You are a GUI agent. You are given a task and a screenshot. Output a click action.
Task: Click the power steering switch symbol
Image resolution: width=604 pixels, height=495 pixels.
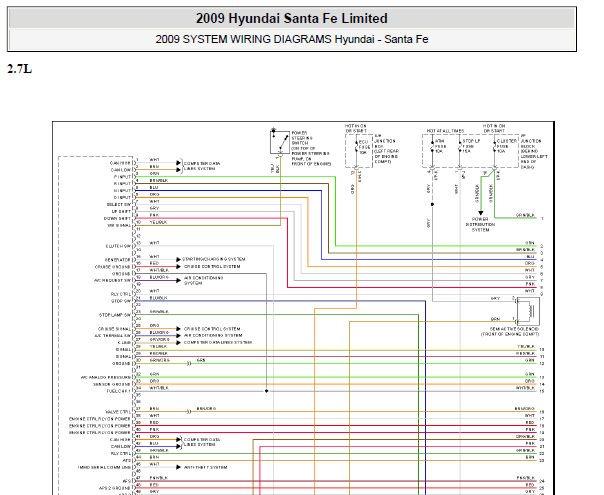point(280,142)
